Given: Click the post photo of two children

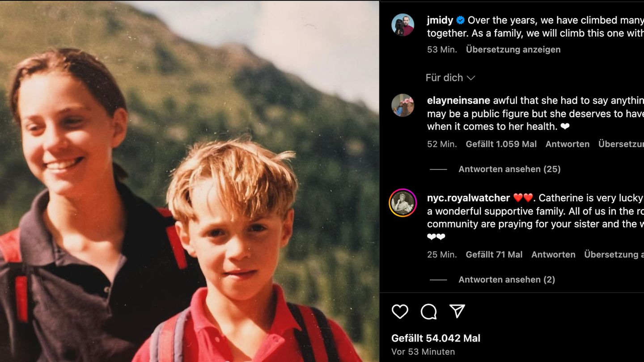Looking at the screenshot, I should pos(190,181).
